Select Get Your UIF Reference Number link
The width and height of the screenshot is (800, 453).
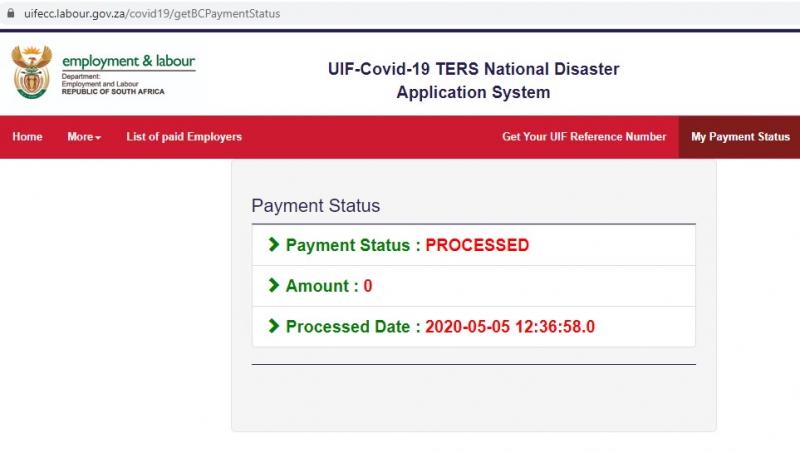(x=584, y=137)
